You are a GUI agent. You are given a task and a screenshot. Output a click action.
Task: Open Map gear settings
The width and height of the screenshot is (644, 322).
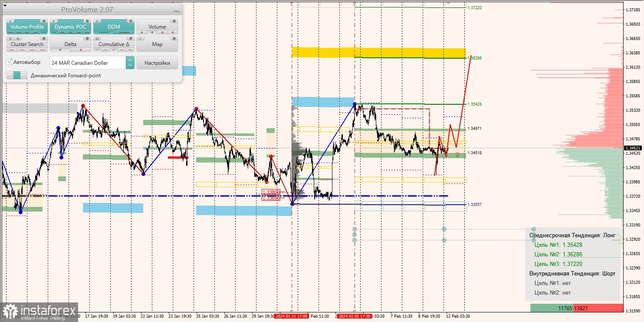coord(174,38)
